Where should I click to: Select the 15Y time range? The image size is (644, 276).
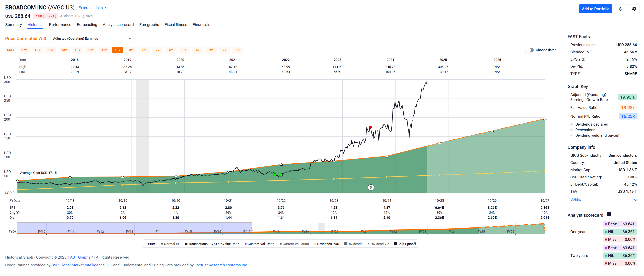(x=51, y=50)
